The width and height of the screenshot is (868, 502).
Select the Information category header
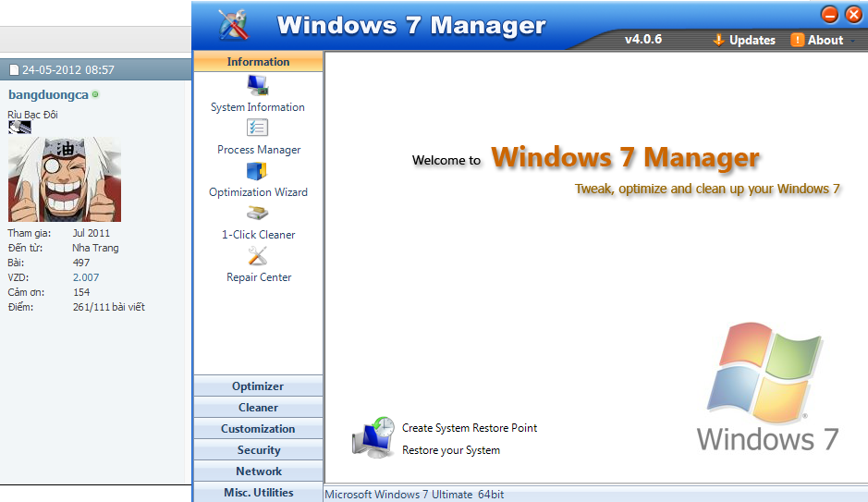(x=258, y=62)
